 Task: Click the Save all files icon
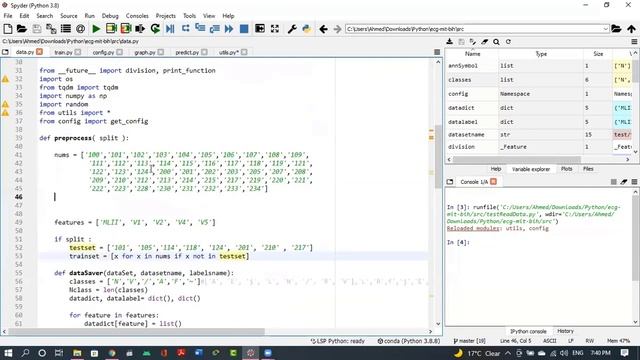point(51,29)
